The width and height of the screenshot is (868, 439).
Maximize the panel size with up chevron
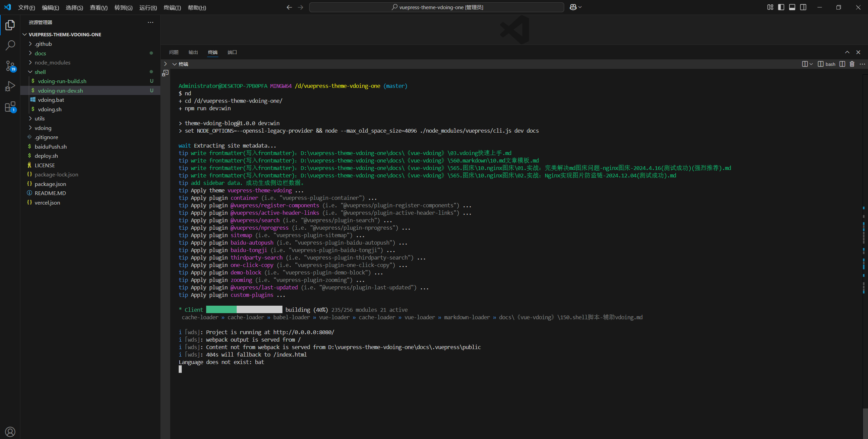847,52
